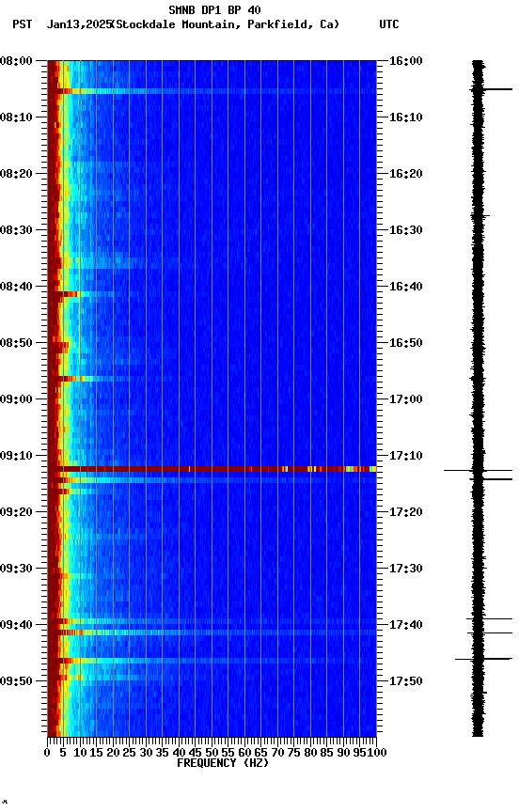
Task: Click the 08:00 PST time label
Action: point(16,61)
